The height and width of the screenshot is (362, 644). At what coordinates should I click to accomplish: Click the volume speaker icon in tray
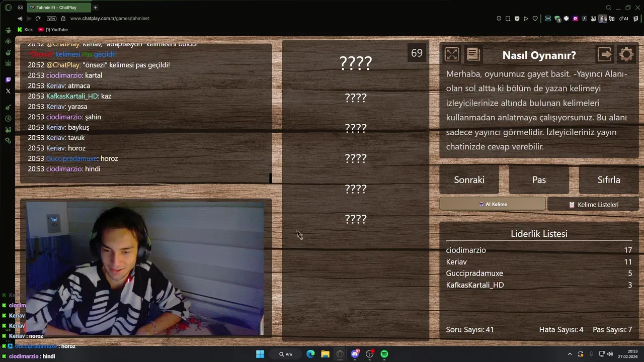point(610,354)
